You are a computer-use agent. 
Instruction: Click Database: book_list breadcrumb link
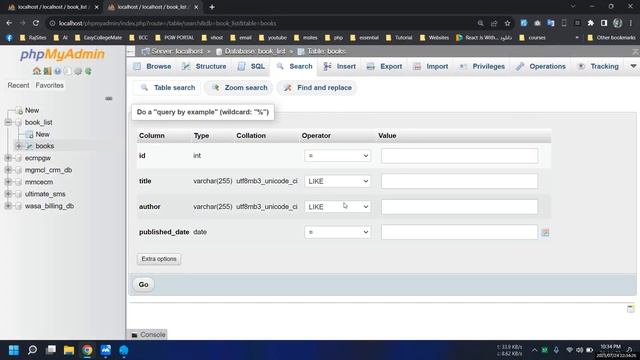[x=255, y=51]
